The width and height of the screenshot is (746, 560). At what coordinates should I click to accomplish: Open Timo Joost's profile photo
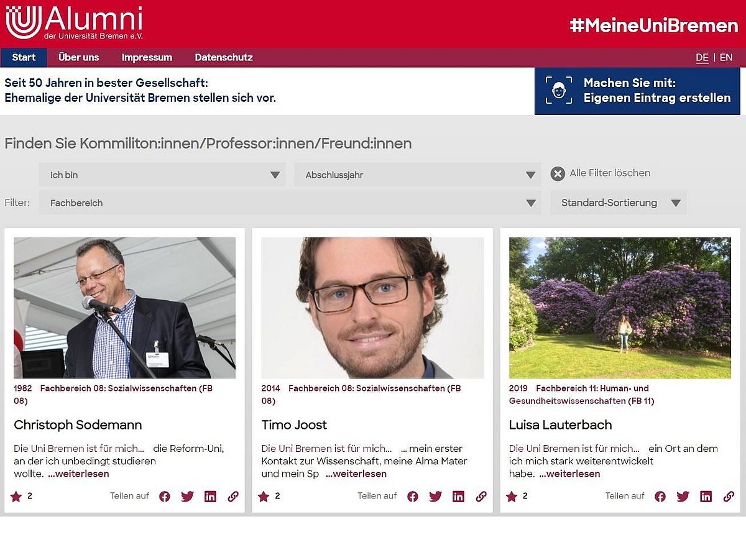point(372,308)
